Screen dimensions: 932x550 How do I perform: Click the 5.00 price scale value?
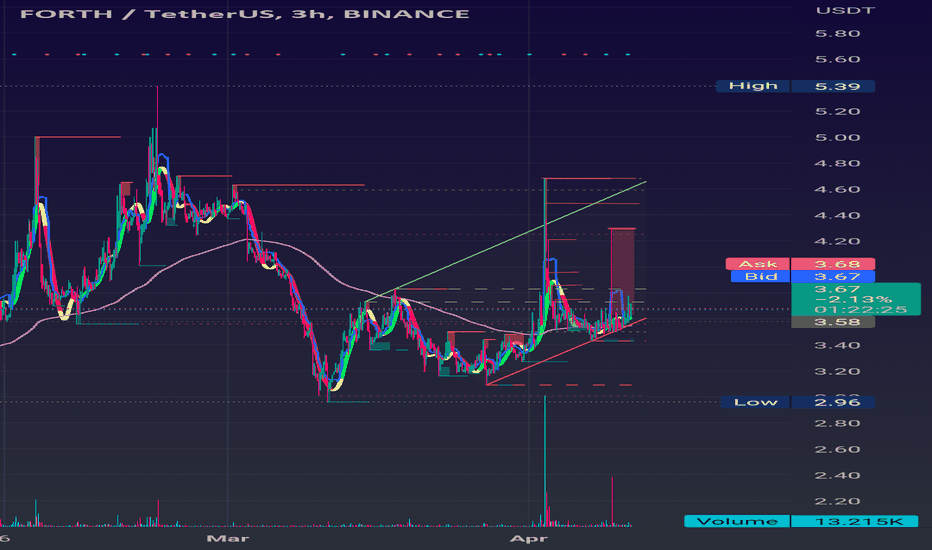[837, 137]
